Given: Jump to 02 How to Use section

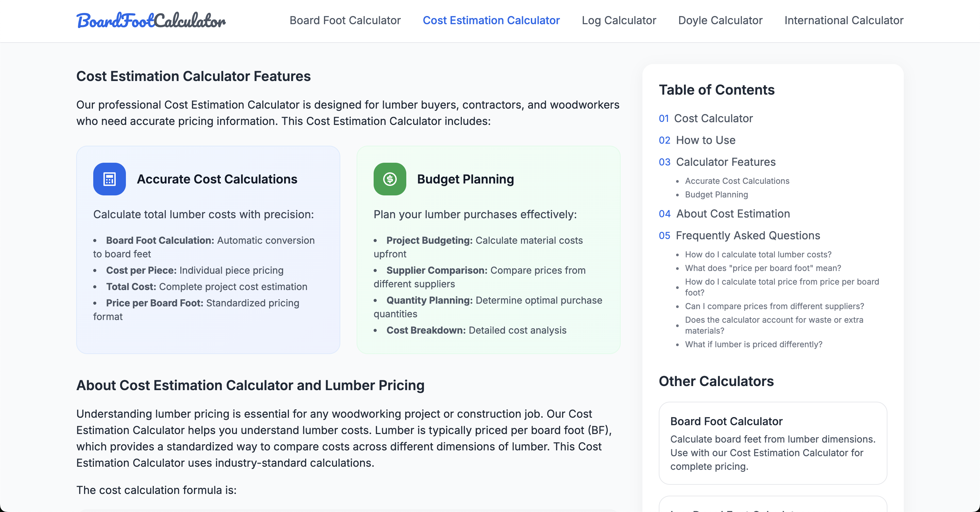Looking at the screenshot, I should pos(697,140).
